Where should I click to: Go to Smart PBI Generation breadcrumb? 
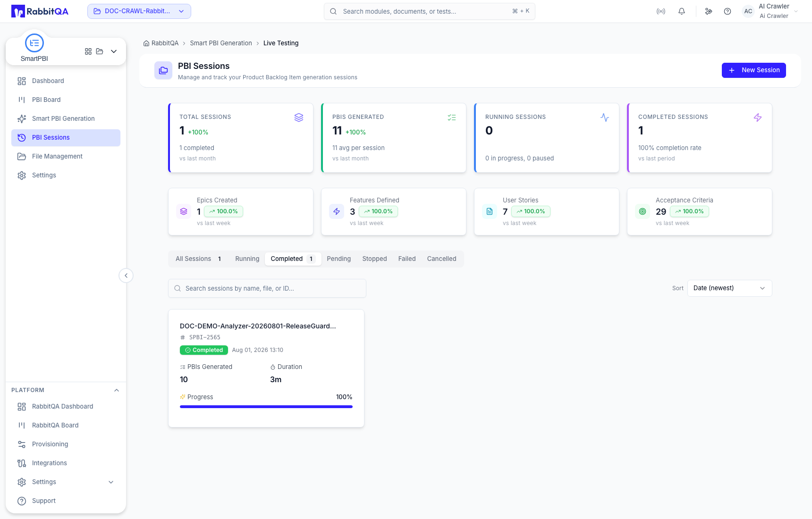coord(221,43)
